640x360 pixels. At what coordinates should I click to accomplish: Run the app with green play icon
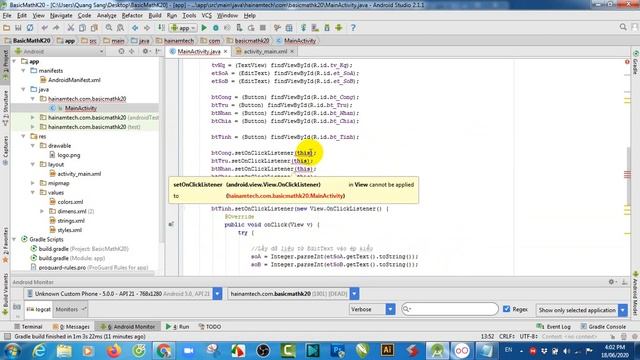coord(204,28)
